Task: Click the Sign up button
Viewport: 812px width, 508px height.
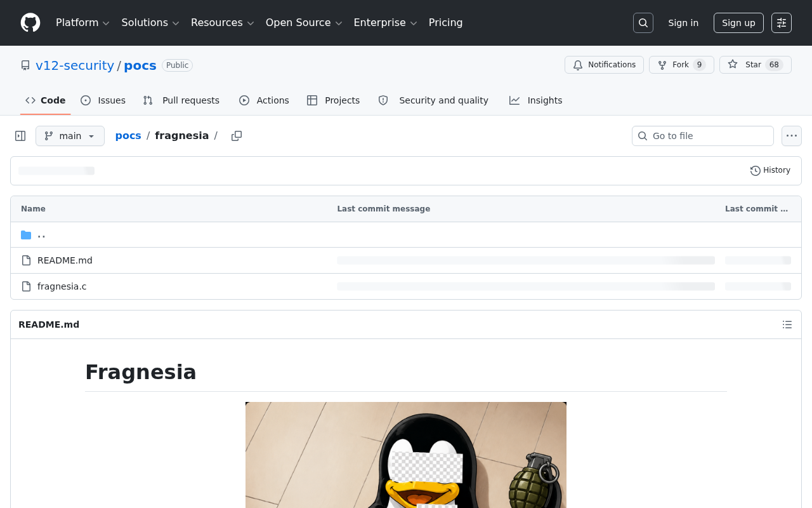Action: click(738, 23)
